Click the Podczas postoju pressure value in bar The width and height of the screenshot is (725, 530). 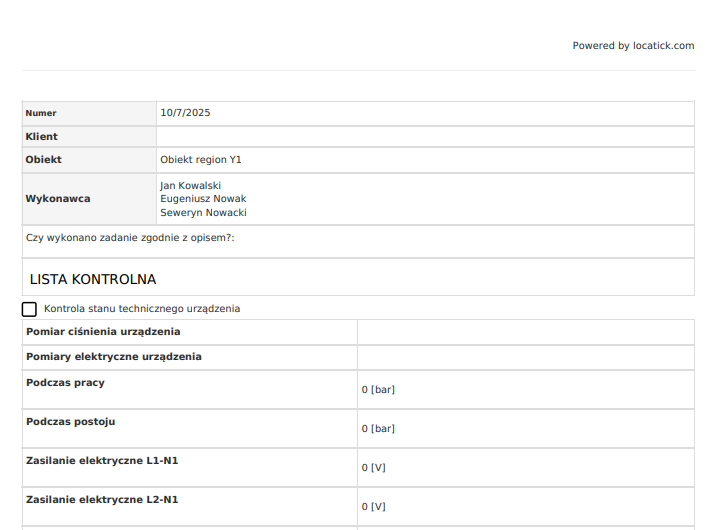(378, 428)
